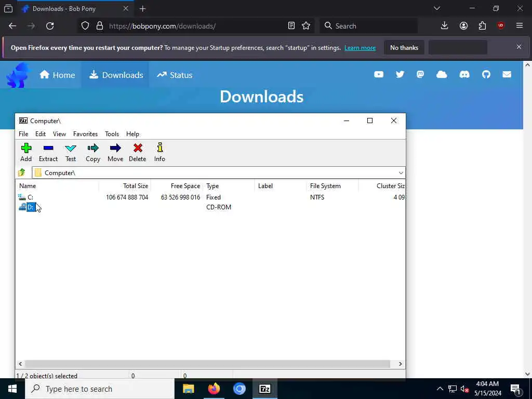Click No thanks in startup notification
Viewport: 532px width, 399px height.
(x=404, y=48)
